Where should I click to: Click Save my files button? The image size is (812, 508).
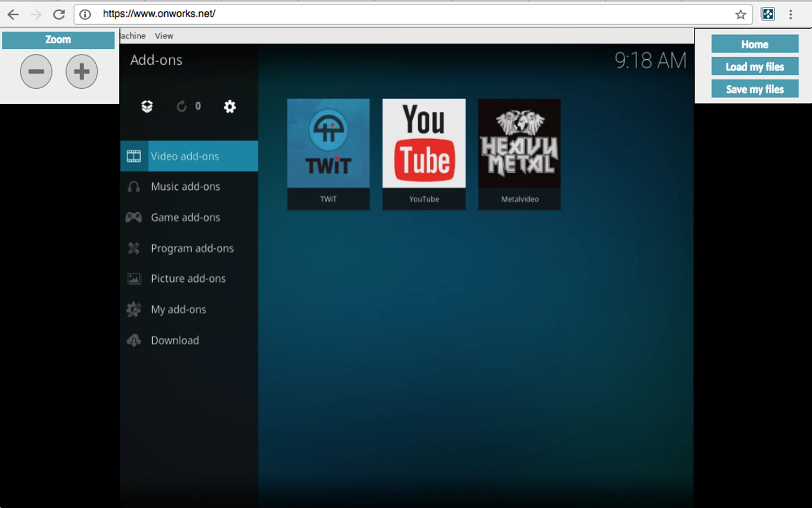click(x=755, y=89)
